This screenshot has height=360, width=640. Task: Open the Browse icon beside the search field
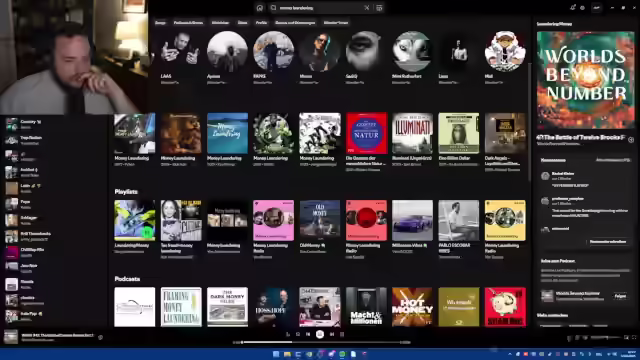coord(379,8)
